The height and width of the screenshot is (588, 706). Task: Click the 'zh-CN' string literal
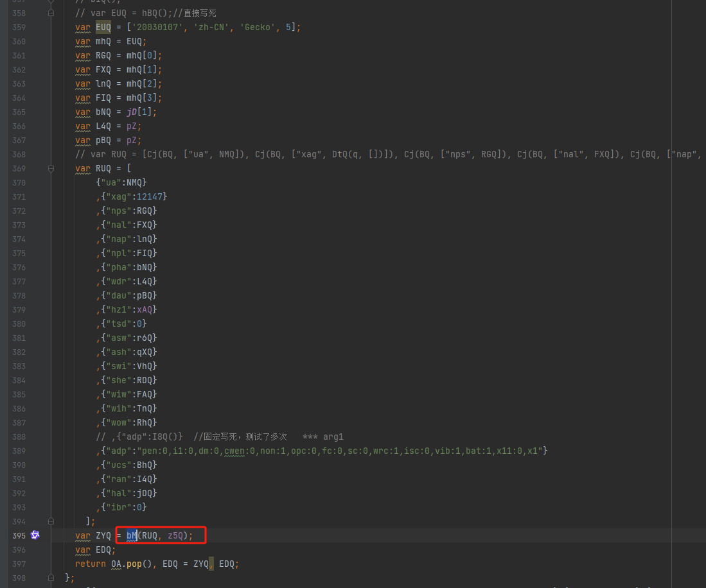[211, 27]
